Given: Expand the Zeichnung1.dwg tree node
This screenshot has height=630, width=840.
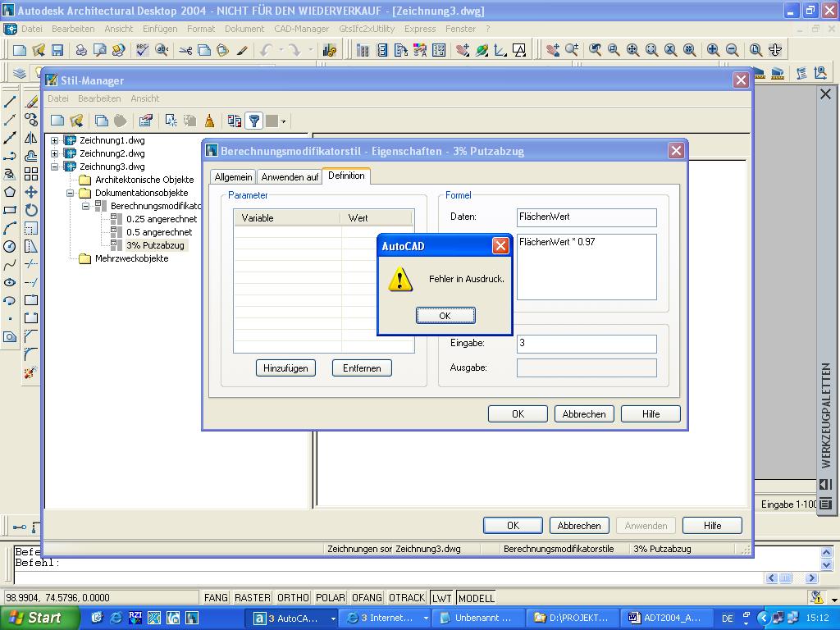Looking at the screenshot, I should coord(55,140).
